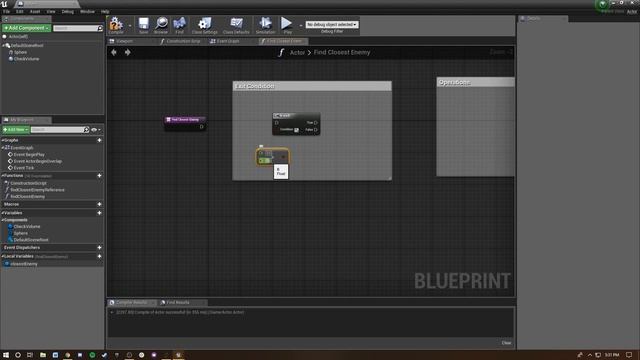Add a new graph with plus icon

(99, 140)
